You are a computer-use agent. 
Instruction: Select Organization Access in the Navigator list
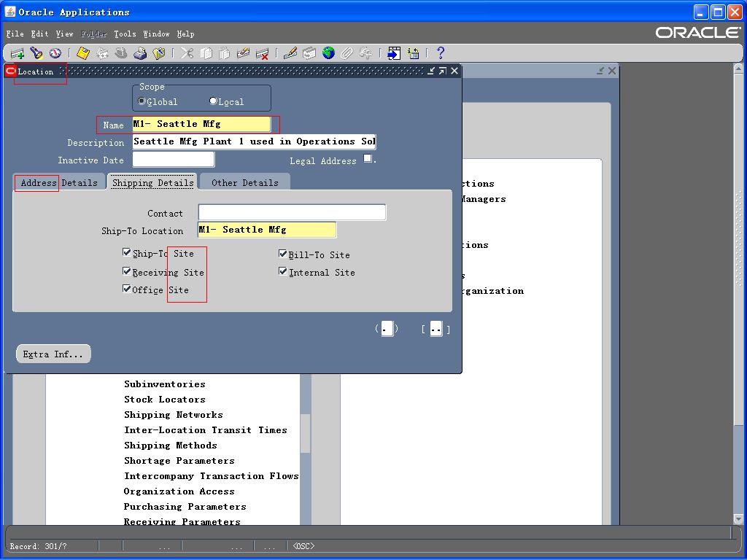pyautogui.click(x=179, y=491)
